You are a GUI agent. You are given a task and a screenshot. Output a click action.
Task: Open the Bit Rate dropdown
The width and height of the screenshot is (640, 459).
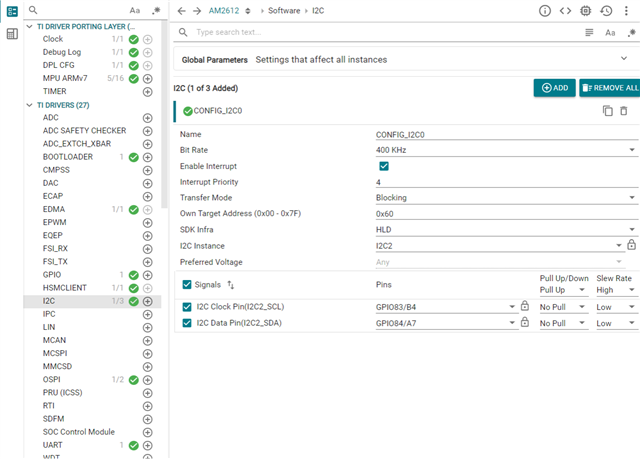pos(506,150)
